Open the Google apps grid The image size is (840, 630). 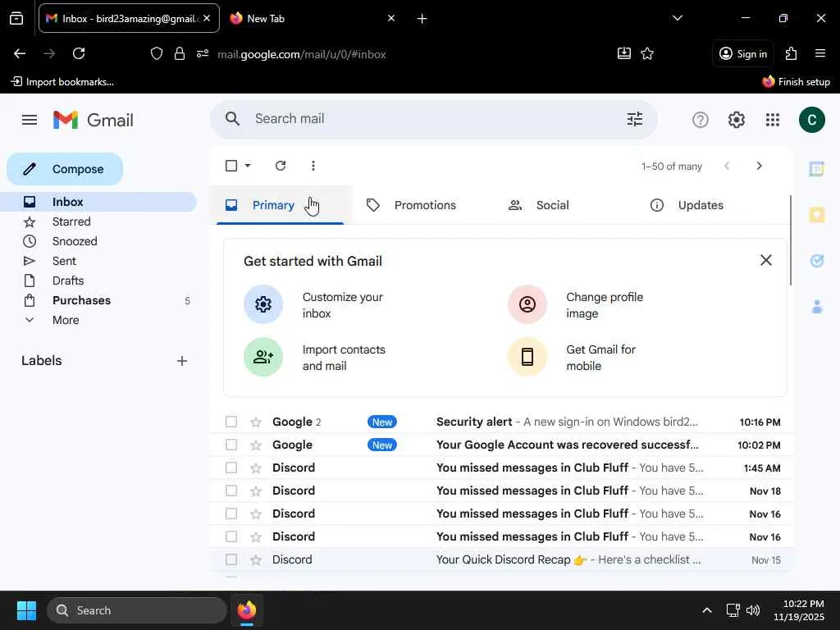pos(773,120)
